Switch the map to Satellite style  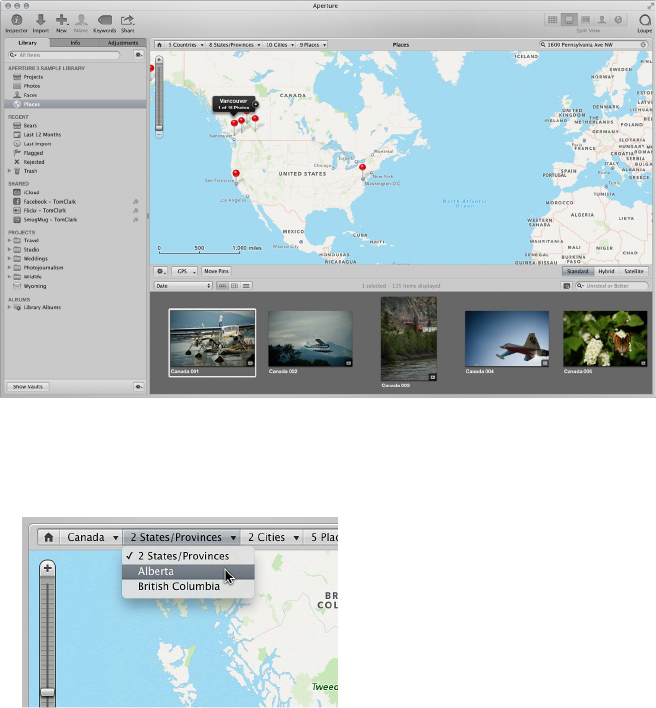tap(634, 271)
